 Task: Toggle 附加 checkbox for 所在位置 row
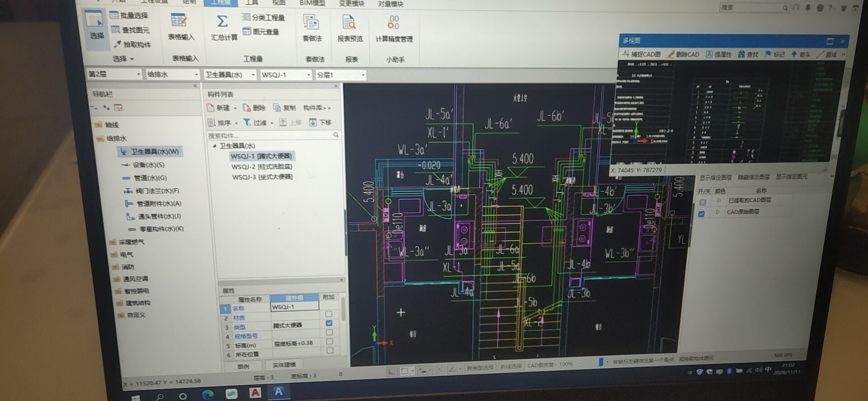click(330, 350)
